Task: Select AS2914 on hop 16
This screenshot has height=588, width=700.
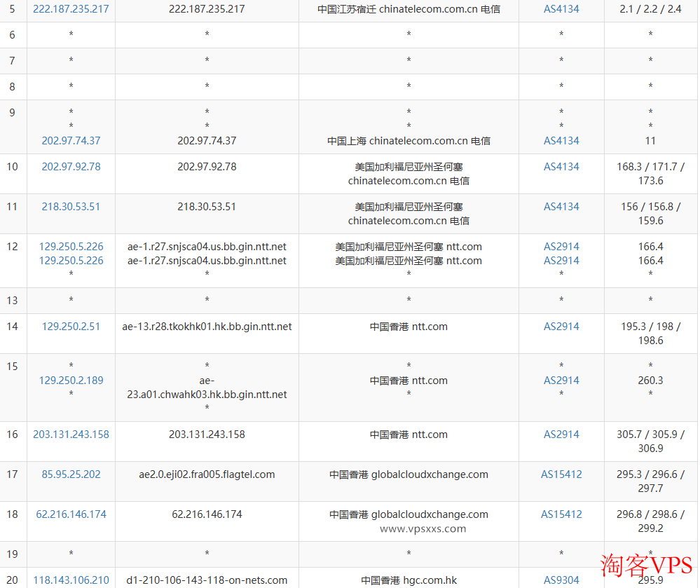Action: coord(561,435)
